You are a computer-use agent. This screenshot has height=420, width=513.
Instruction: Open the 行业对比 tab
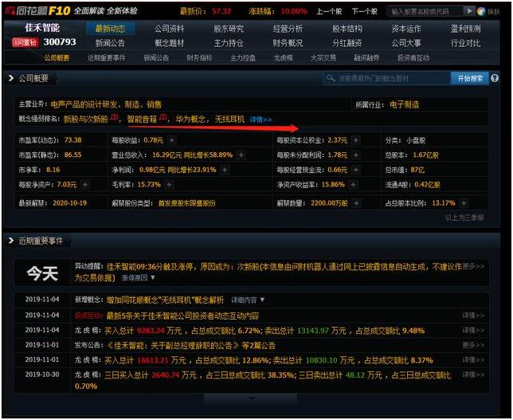465,43
